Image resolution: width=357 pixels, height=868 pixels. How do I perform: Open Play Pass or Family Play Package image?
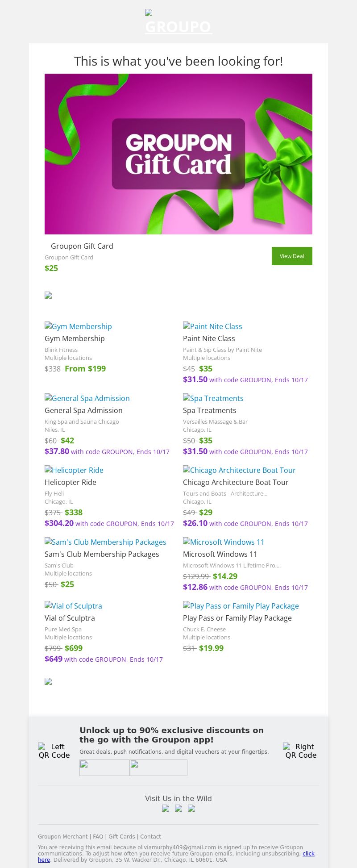pos(241,606)
